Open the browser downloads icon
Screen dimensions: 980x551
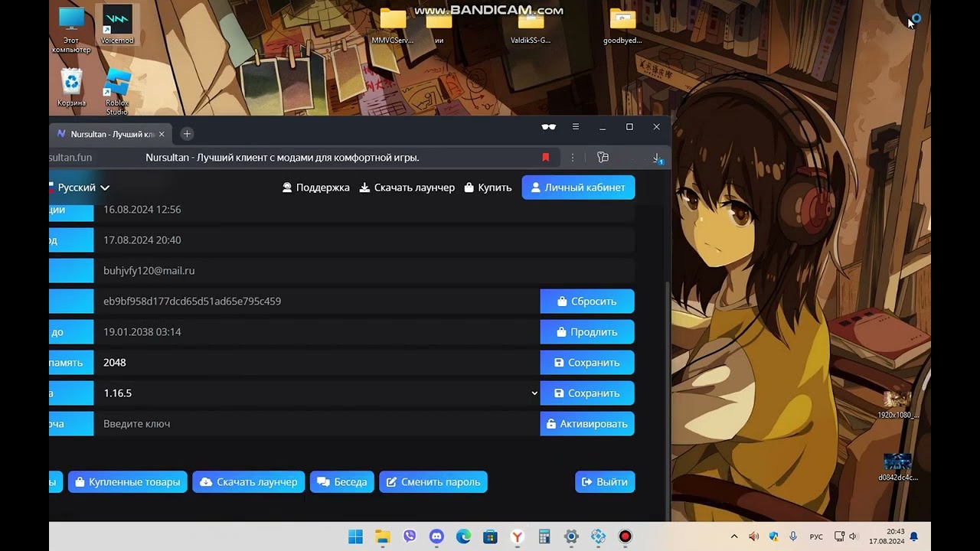[x=657, y=158]
